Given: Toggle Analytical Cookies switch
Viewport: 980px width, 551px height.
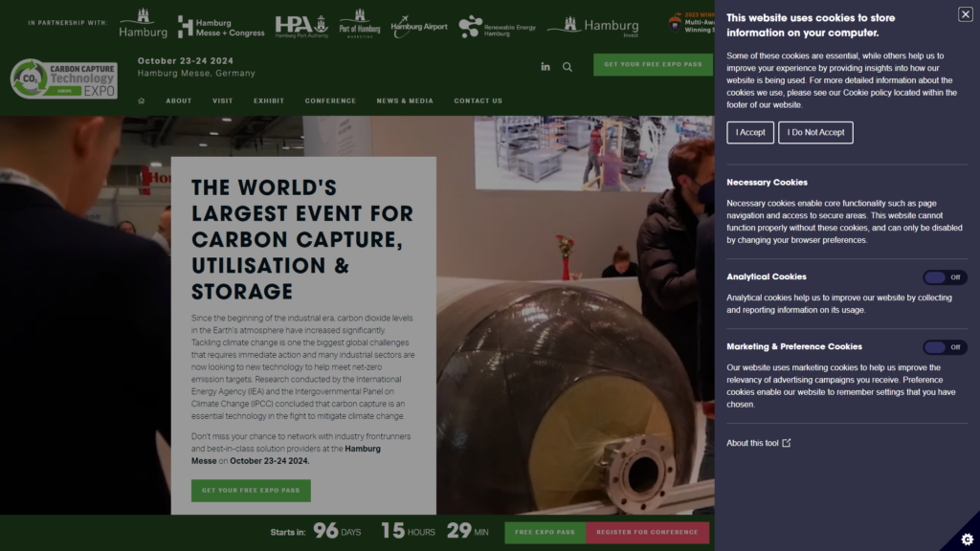Looking at the screenshot, I should pos(945,277).
